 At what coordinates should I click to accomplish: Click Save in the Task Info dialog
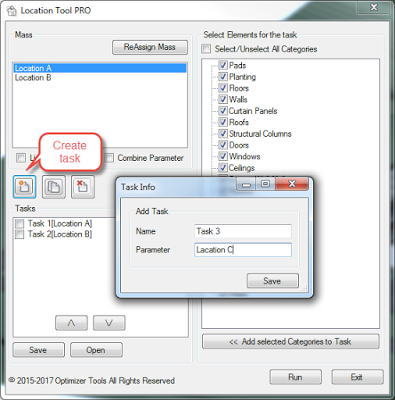273,281
